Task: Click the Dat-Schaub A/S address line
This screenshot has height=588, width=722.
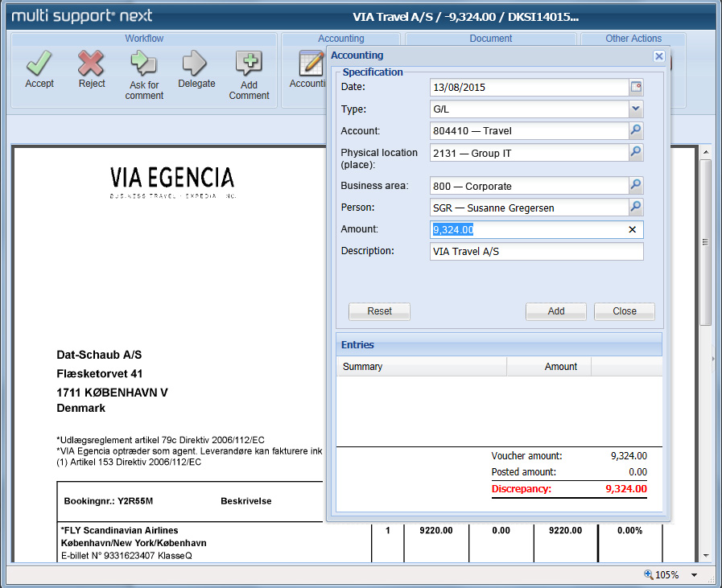Action: (99, 355)
